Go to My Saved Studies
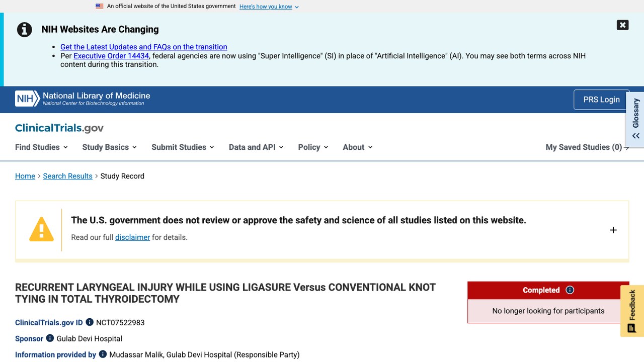This screenshot has width=644, height=362. (587, 147)
